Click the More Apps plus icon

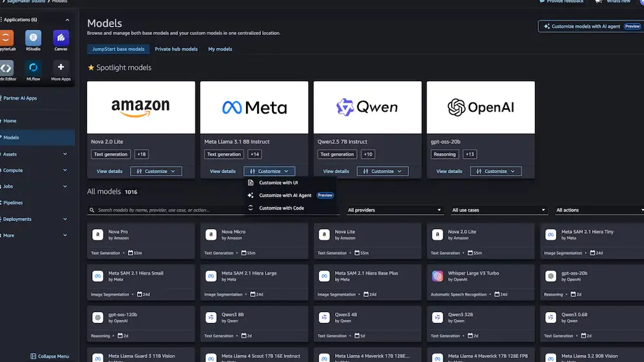click(61, 67)
